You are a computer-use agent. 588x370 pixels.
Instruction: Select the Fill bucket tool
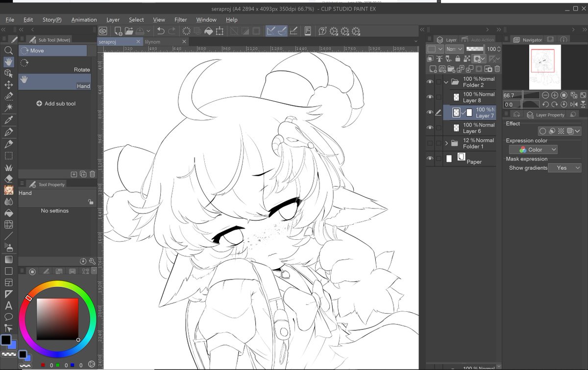pyautogui.click(x=8, y=213)
